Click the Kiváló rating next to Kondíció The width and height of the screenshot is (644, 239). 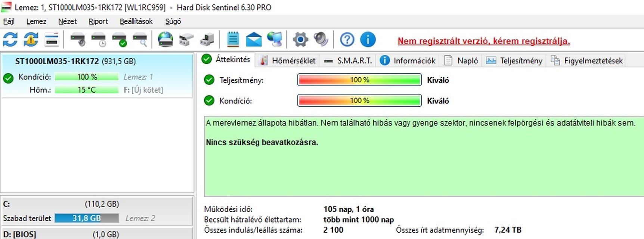point(438,101)
